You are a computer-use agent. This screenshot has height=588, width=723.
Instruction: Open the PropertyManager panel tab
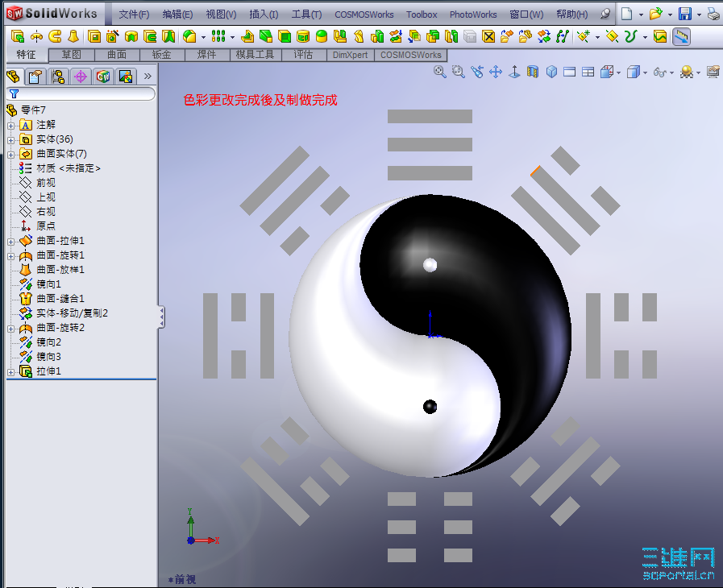tap(35, 76)
